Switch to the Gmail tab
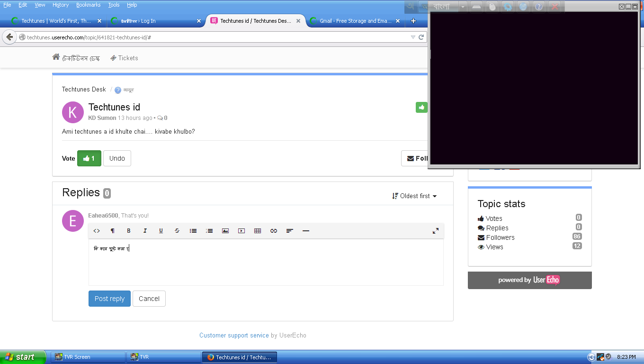Screen dimensions: 644x364 (355, 21)
